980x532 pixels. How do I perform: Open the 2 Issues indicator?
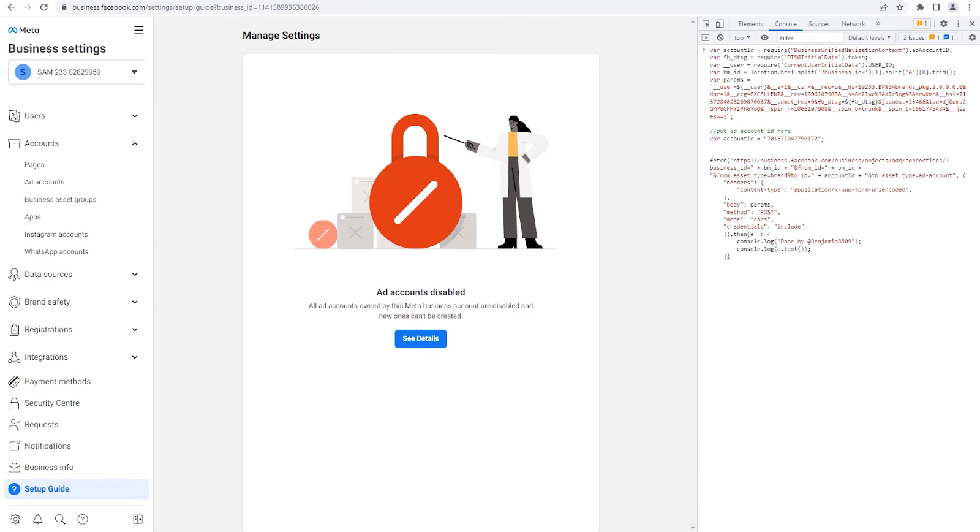point(929,37)
